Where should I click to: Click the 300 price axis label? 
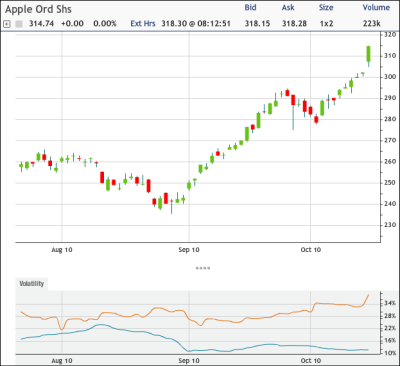tap(390, 77)
